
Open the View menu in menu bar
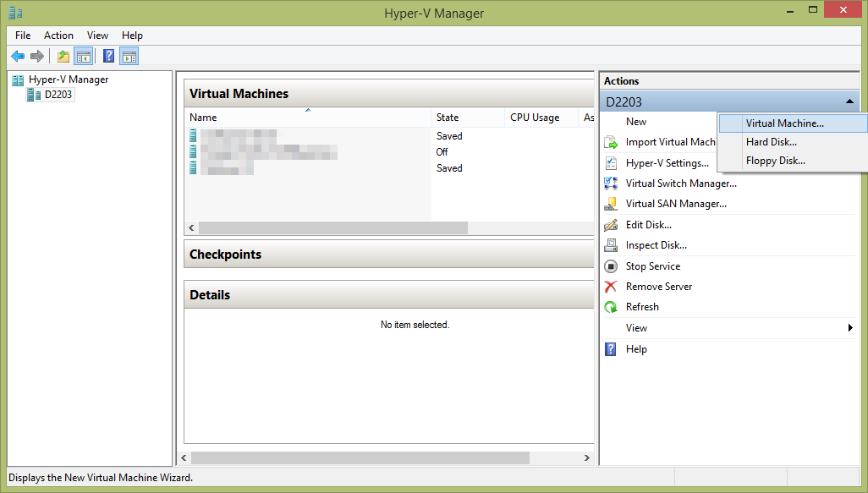pos(97,36)
